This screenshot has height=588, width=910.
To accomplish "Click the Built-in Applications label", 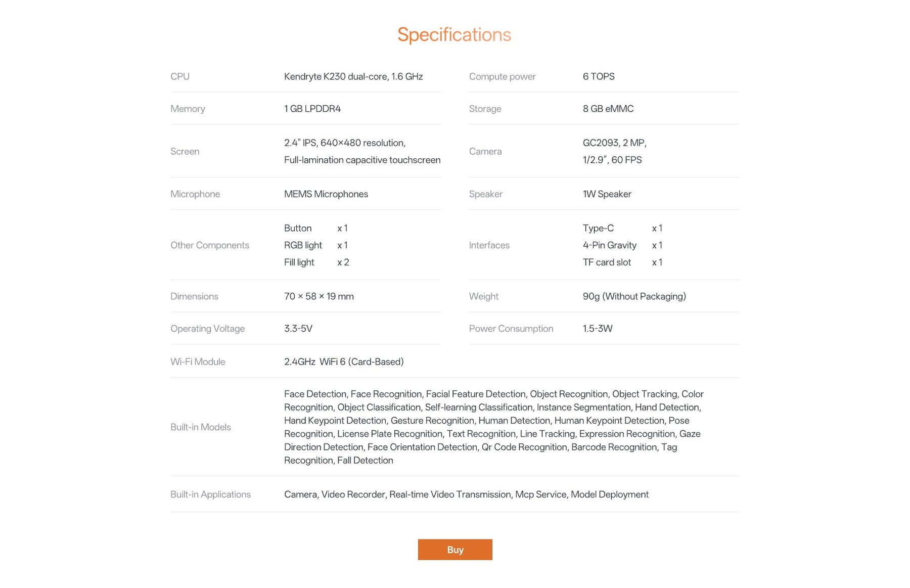I will tap(210, 494).
